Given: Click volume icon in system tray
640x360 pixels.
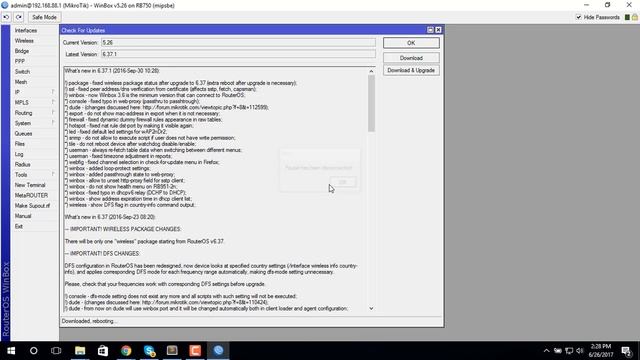Looking at the screenshot, I should [580, 351].
